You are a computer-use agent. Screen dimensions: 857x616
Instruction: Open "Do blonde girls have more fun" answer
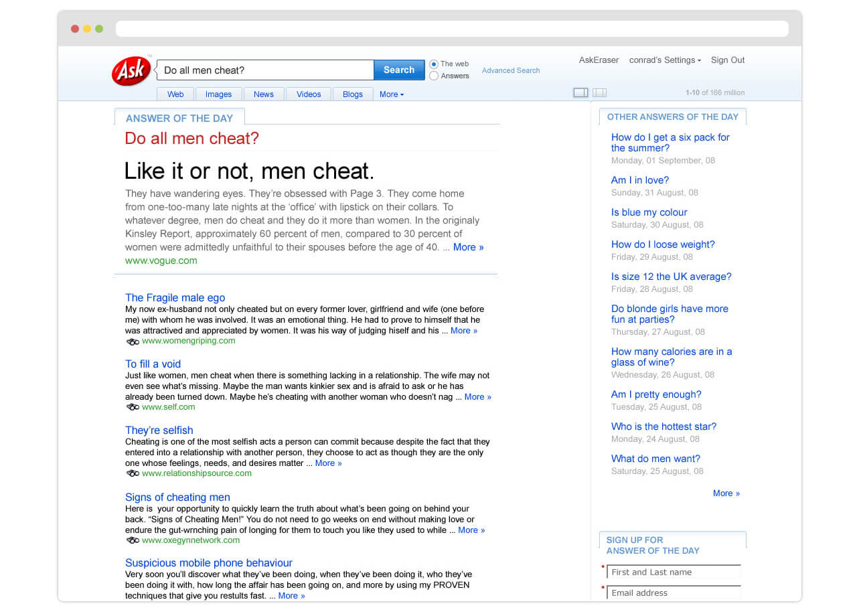[670, 314]
